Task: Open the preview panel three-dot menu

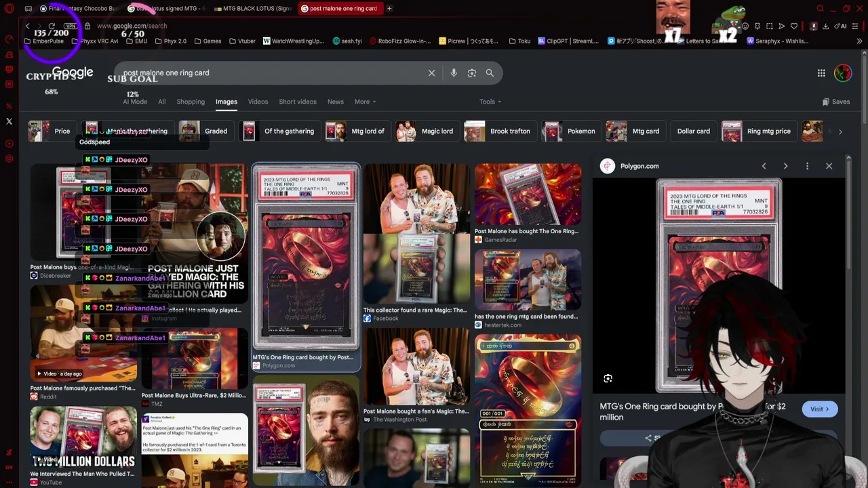Action: [x=807, y=166]
